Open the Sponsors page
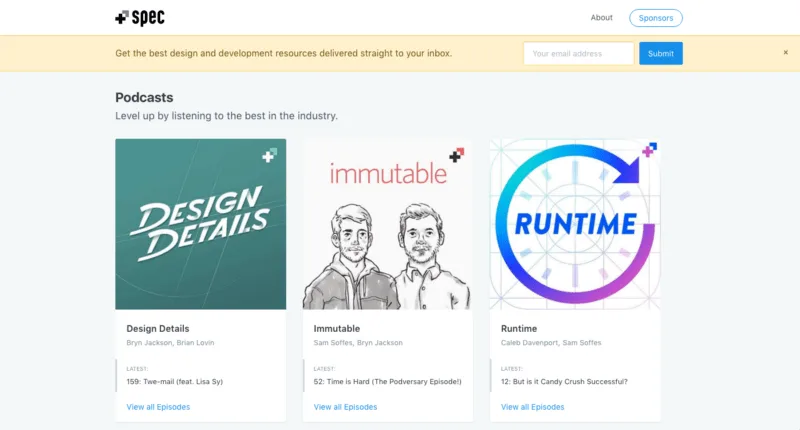 click(656, 18)
